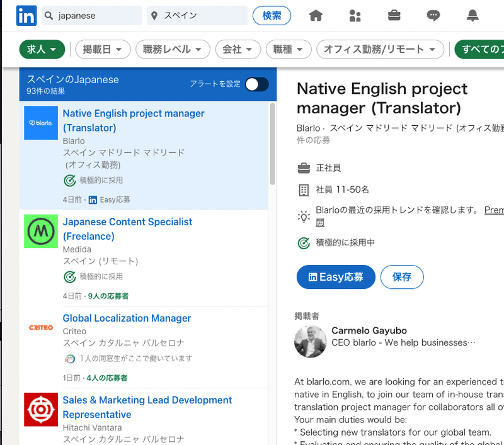Image resolution: width=504 pixels, height=445 pixels.
Task: Click the スペインのJapanese results heading
Action: pyautogui.click(x=72, y=79)
